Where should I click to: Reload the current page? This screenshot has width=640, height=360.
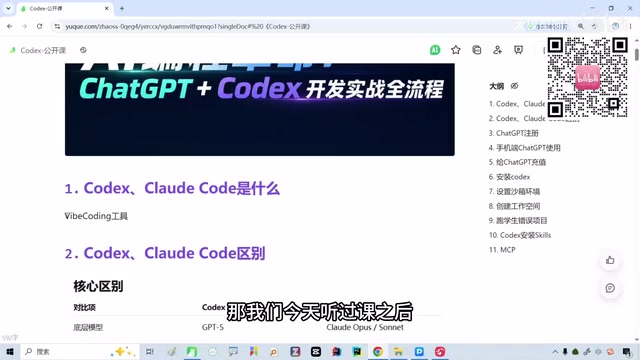pos(39,26)
